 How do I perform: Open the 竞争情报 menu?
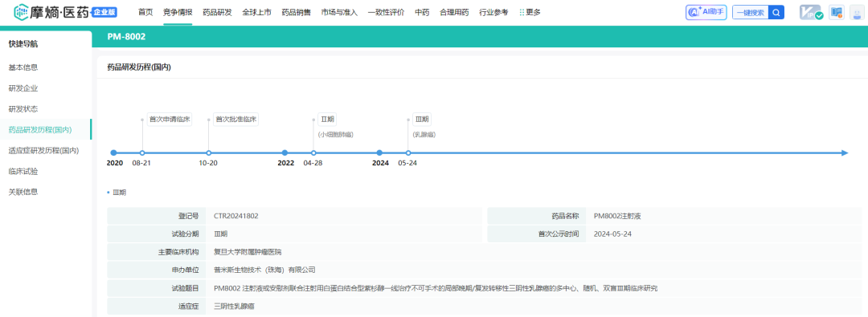tap(178, 12)
